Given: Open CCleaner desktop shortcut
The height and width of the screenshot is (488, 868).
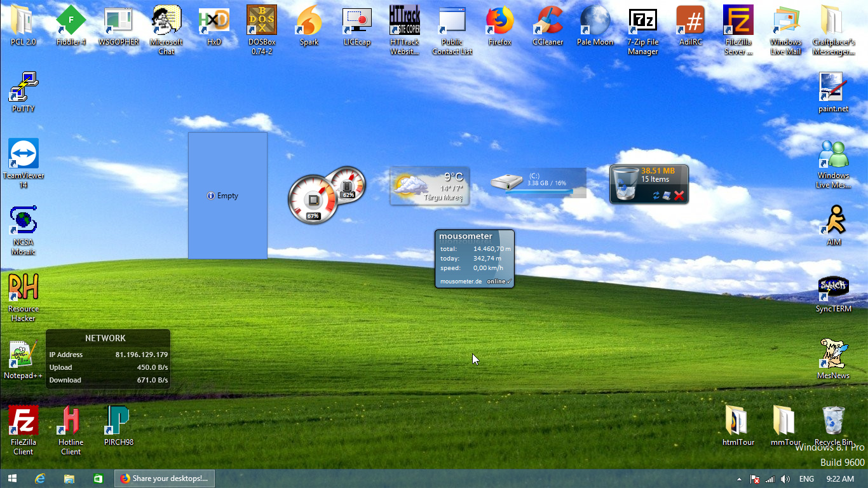Looking at the screenshot, I should [547, 26].
